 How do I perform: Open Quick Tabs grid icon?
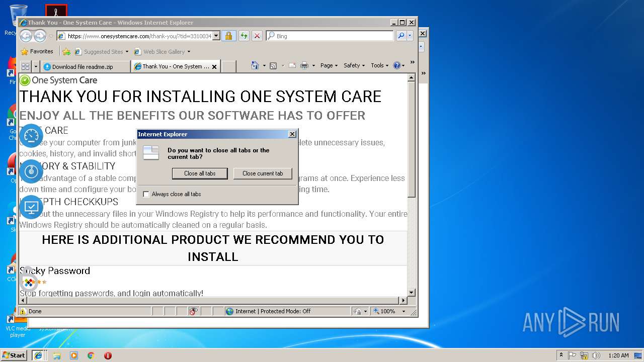(x=25, y=66)
